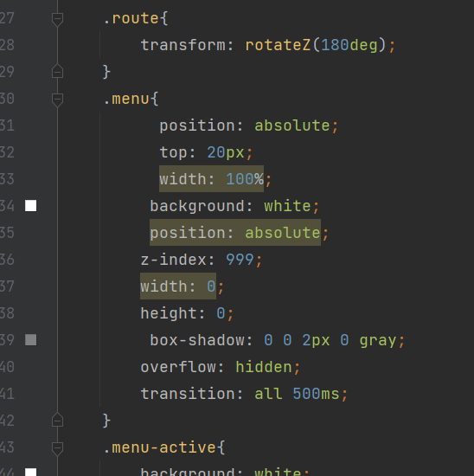The width and height of the screenshot is (474, 476).
Task: Click overflow: hidden declaration
Action: tap(221, 367)
